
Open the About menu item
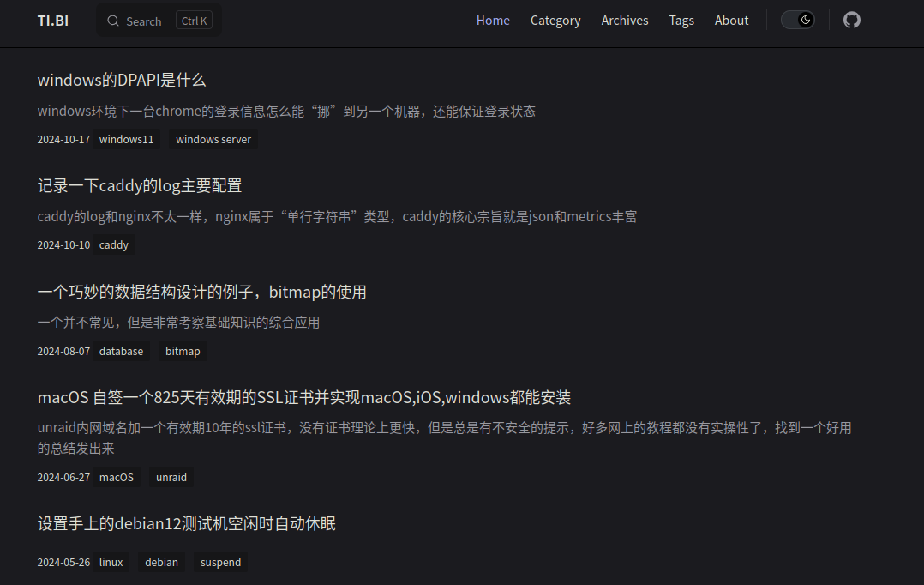[x=731, y=21]
